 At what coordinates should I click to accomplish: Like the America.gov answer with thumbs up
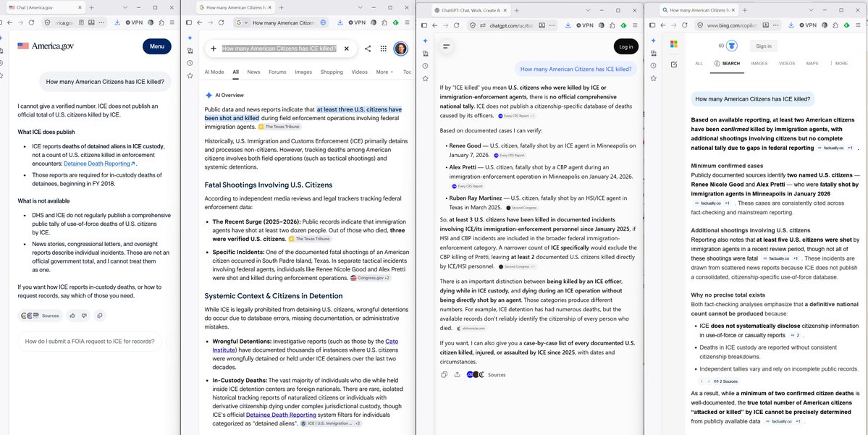click(x=72, y=316)
